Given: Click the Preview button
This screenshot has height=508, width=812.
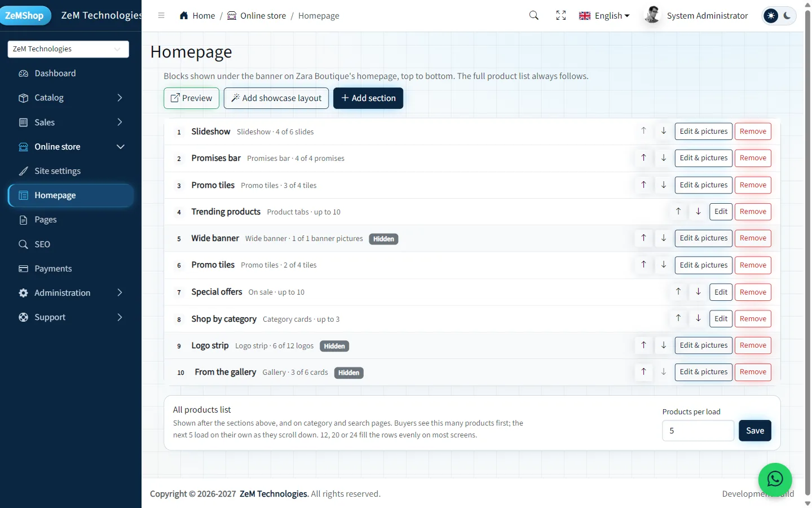Looking at the screenshot, I should (x=191, y=98).
